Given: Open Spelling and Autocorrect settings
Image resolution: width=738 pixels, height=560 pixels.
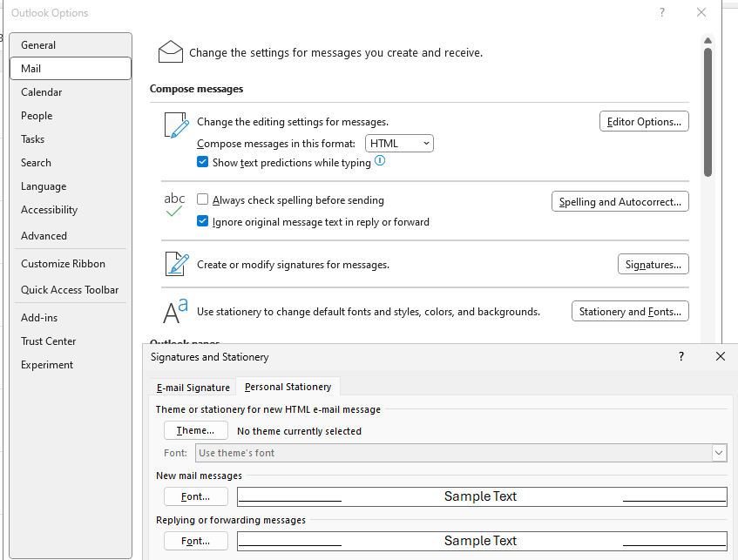Looking at the screenshot, I should click(620, 201).
